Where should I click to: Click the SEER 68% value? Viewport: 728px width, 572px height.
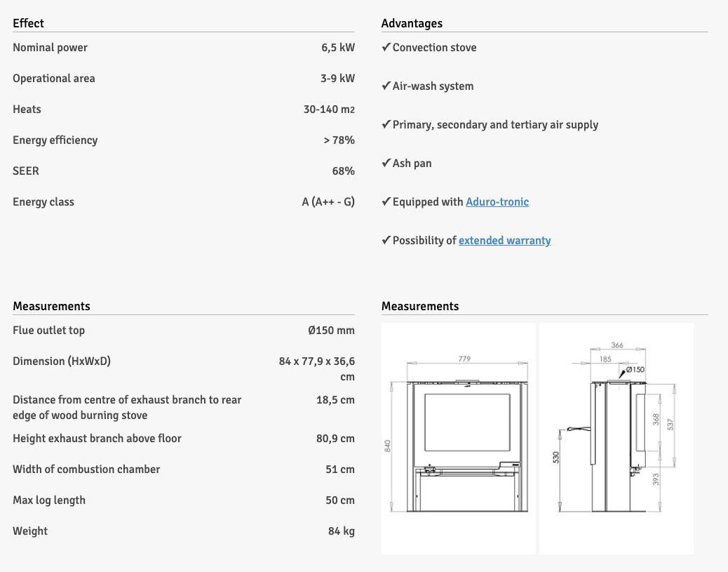(x=343, y=171)
